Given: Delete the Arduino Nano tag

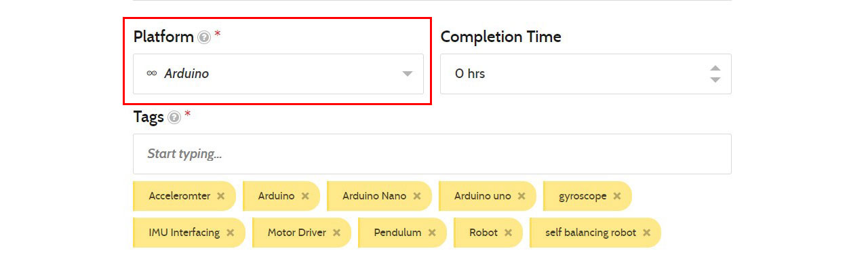Looking at the screenshot, I should [x=417, y=196].
